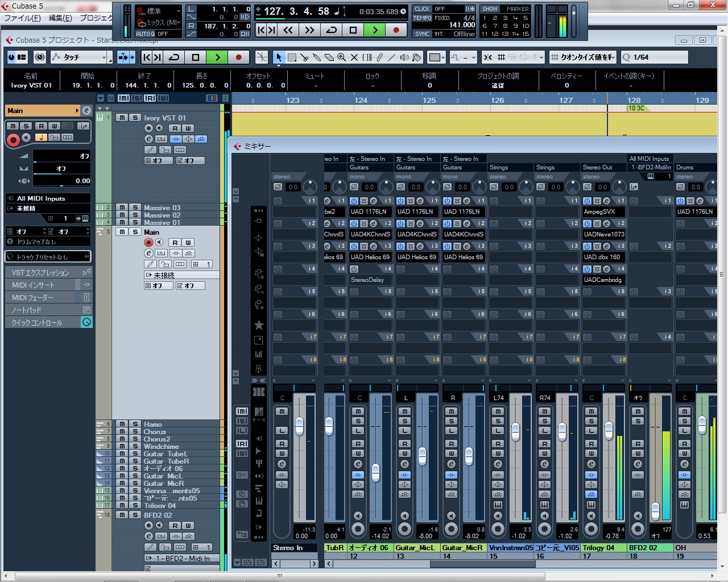Stop playback in the project toolbar

pyautogui.click(x=196, y=57)
